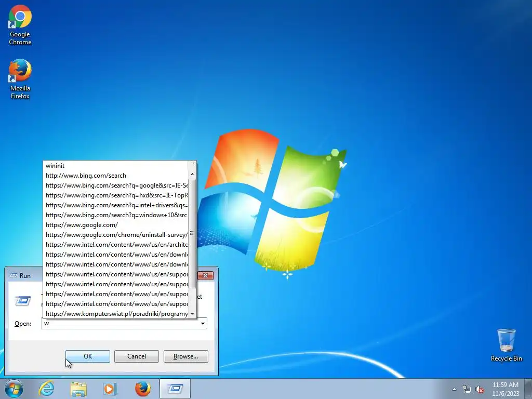Select the intel.com en/archite suggestion
This screenshot has width=532, height=399.
(115, 244)
